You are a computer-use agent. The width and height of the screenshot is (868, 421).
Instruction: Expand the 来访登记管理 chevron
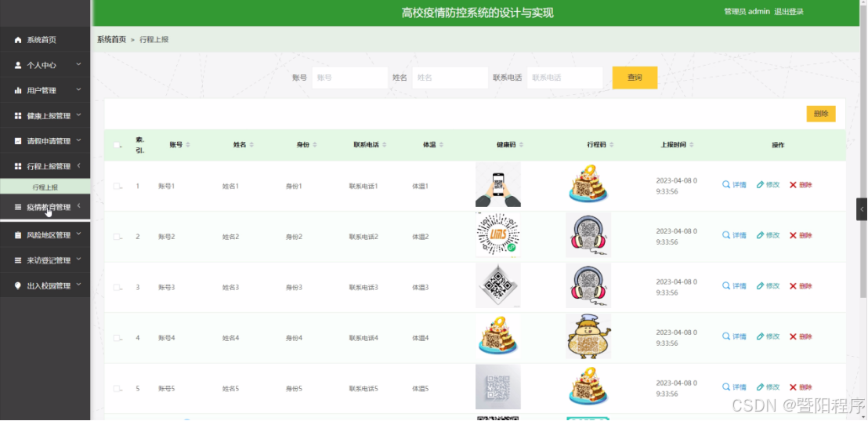click(x=78, y=259)
